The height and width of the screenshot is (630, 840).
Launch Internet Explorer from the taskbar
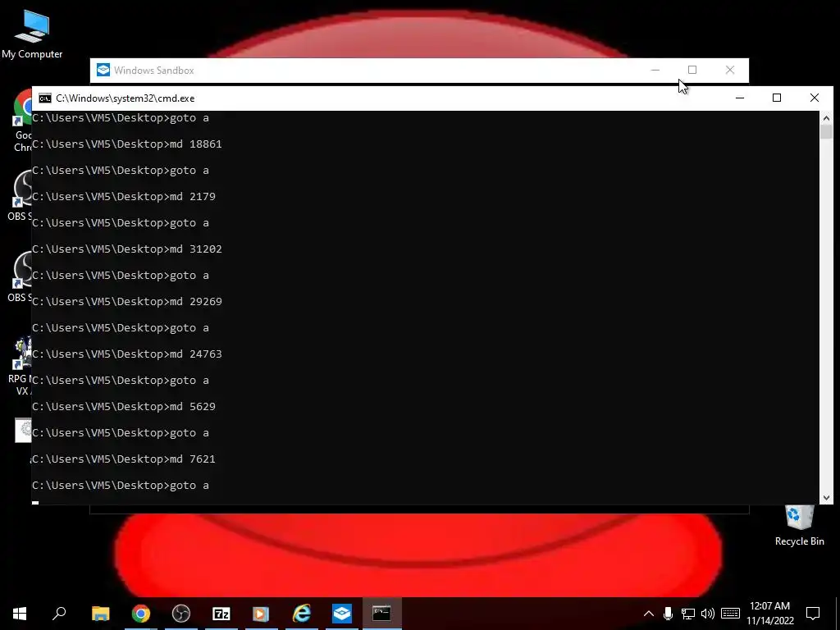[x=302, y=614]
